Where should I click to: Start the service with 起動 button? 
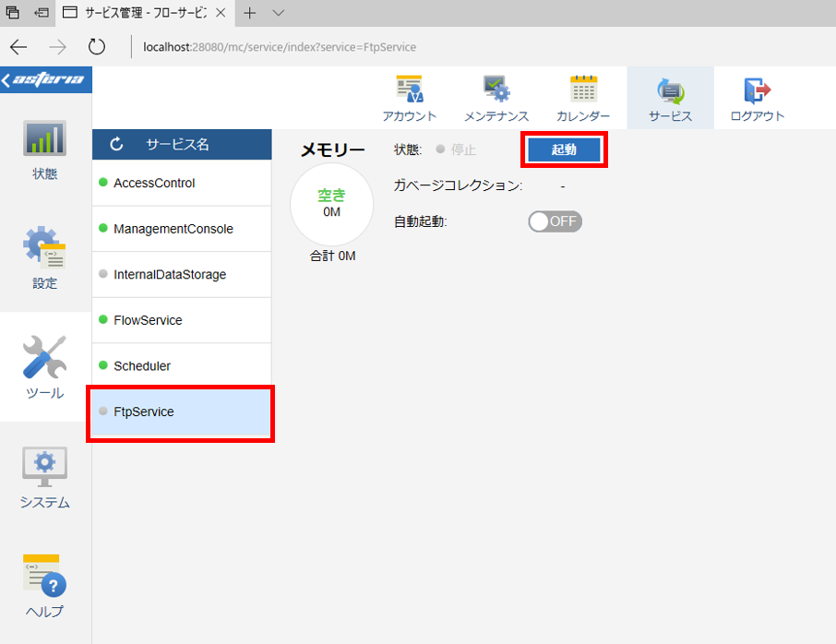click(x=564, y=149)
